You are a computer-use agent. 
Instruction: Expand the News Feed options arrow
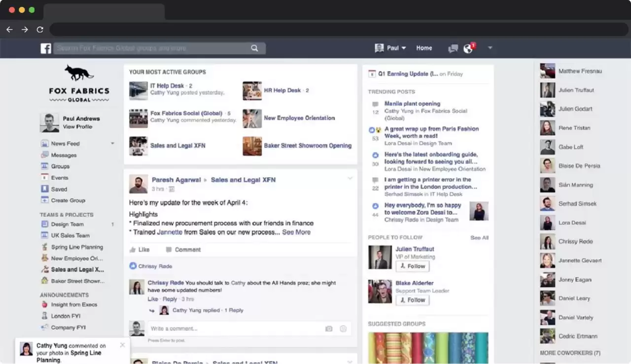click(112, 143)
